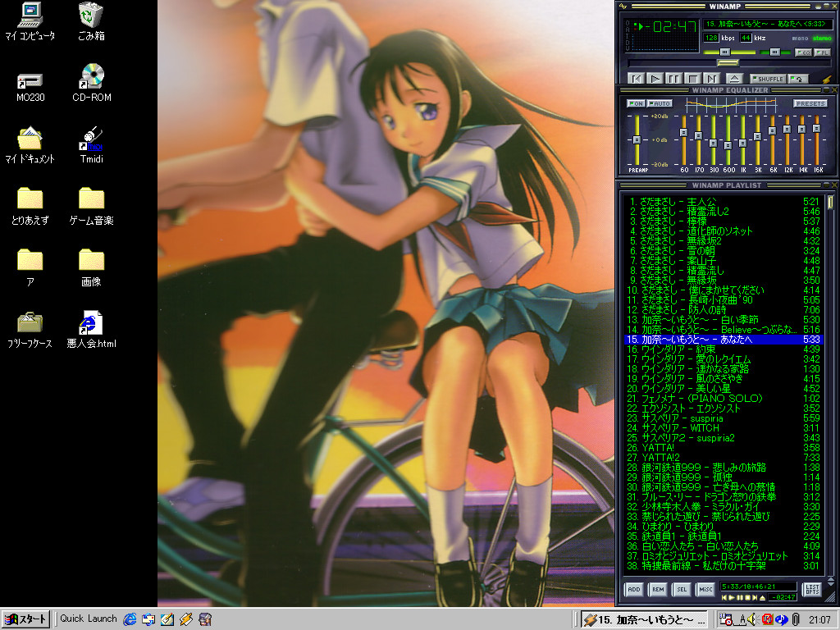Viewport: 840px width, 630px height.
Task: Select ブリーフケース briefcase icon
Action: pyautogui.click(x=30, y=331)
